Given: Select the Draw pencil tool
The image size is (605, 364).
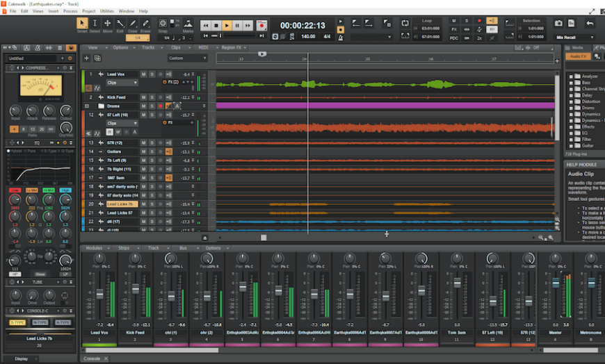Looking at the screenshot, I should (133, 24).
